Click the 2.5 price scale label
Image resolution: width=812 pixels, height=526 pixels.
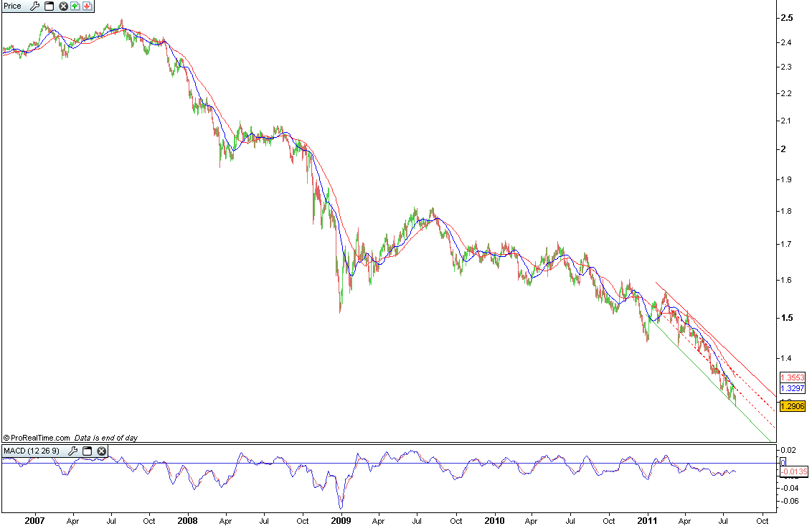(787, 18)
